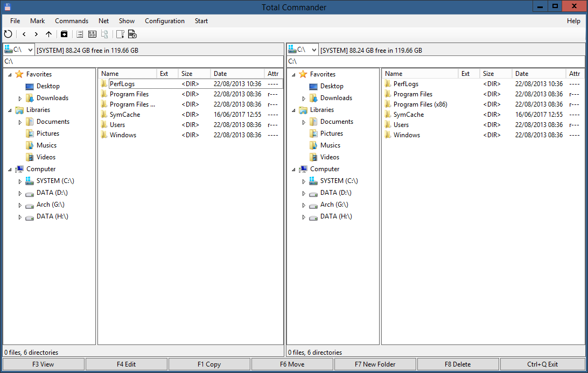Click the Windows folder icon in the right panel
This screenshot has width=588, height=373.
point(388,135)
